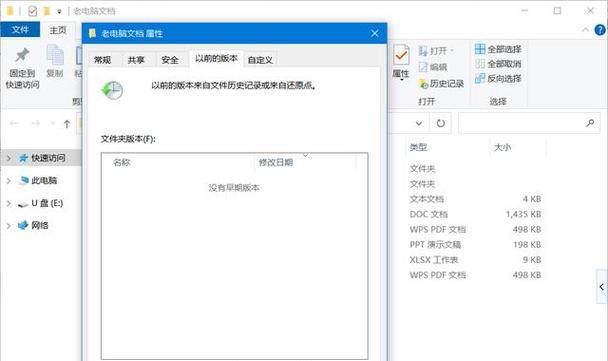The width and height of the screenshot is (608, 361).
Task: Click the 1,435 KB size cell
Action: click(523, 214)
